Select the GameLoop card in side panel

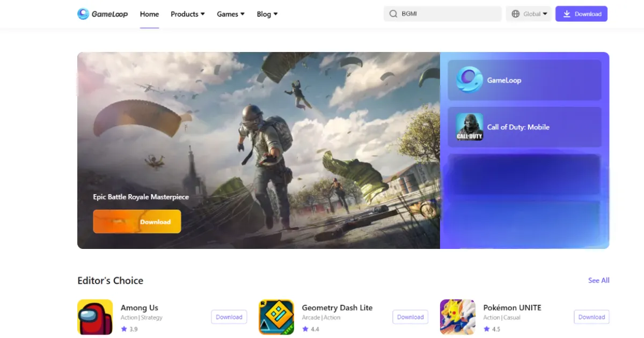coord(524,80)
